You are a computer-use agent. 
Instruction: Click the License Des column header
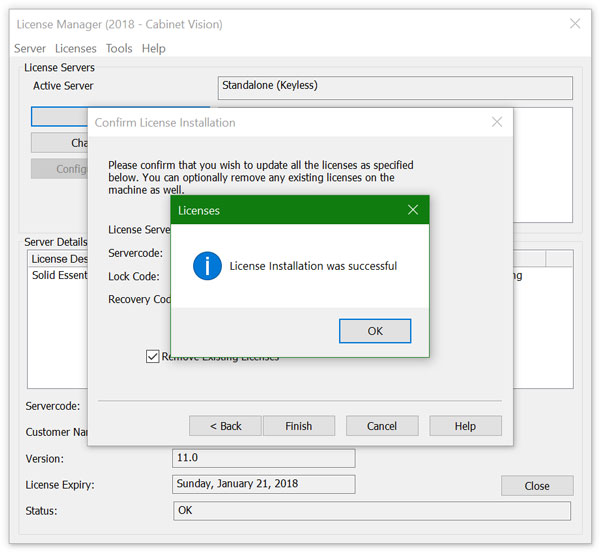pyautogui.click(x=59, y=259)
